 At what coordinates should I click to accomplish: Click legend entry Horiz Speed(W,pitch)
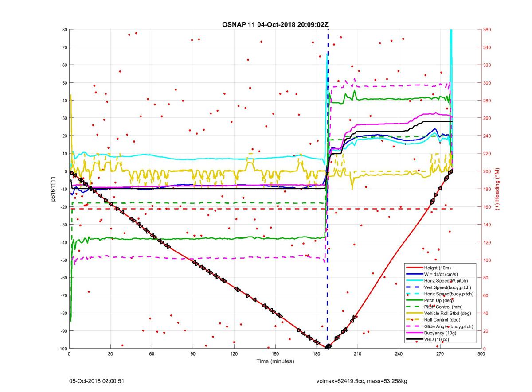(x=446, y=281)
